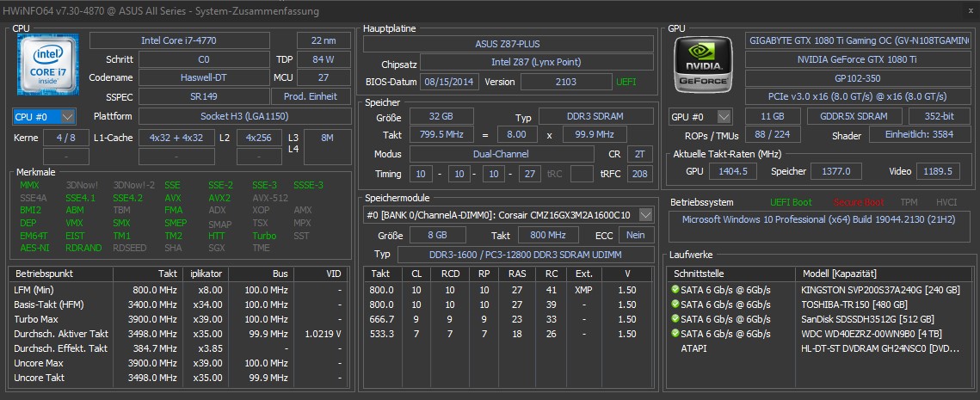Click the 799.5 MHz memory clock field
The image size is (980, 400).
click(x=441, y=135)
